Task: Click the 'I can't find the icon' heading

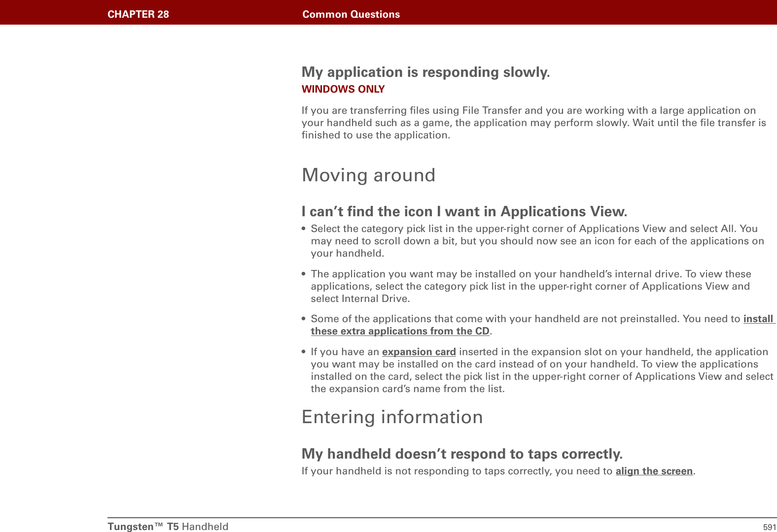Action: tap(464, 211)
